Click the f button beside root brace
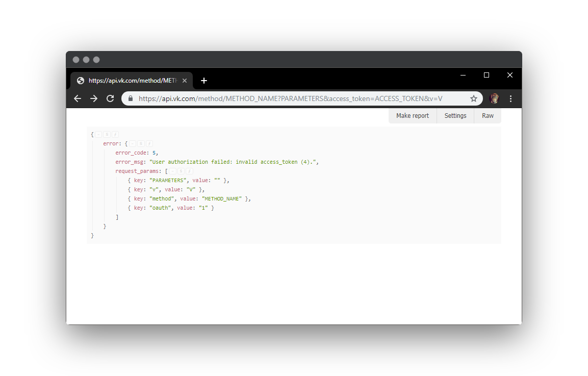Image resolution: width=588 pixels, height=376 pixels. [x=115, y=134]
